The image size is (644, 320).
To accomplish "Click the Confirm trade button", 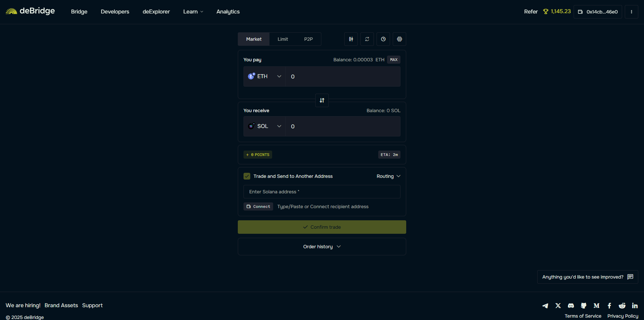I will click(322, 227).
